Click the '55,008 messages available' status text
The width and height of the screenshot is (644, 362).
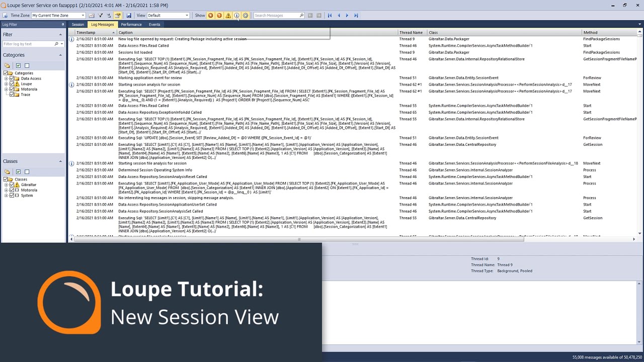[x=607, y=357]
